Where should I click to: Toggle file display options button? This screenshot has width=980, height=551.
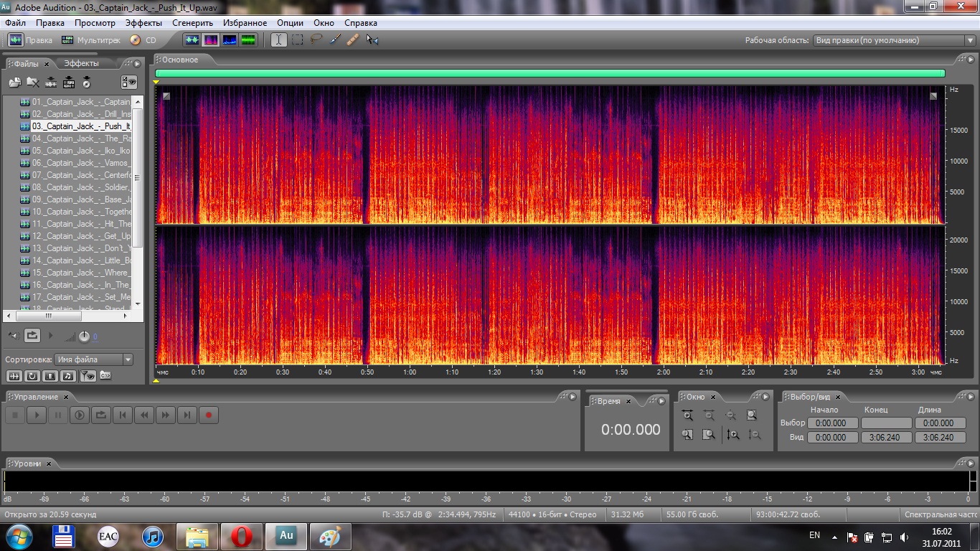[x=129, y=83]
